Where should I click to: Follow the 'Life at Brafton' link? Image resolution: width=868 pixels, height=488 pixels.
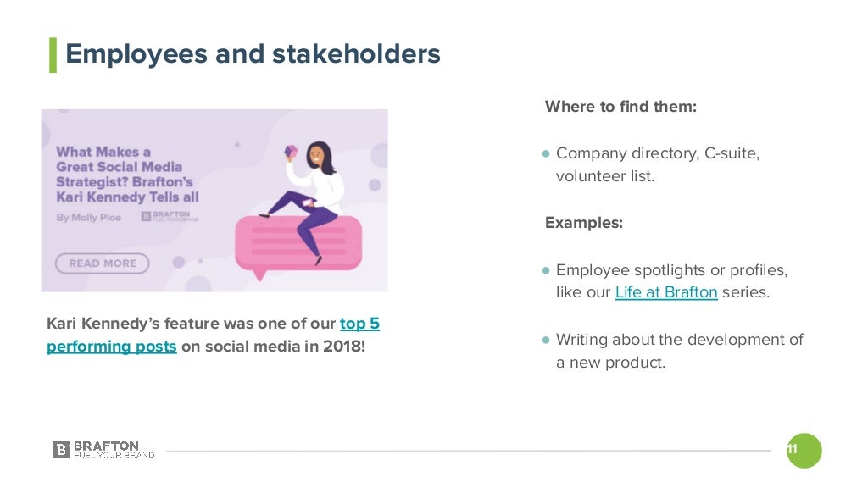click(x=666, y=292)
